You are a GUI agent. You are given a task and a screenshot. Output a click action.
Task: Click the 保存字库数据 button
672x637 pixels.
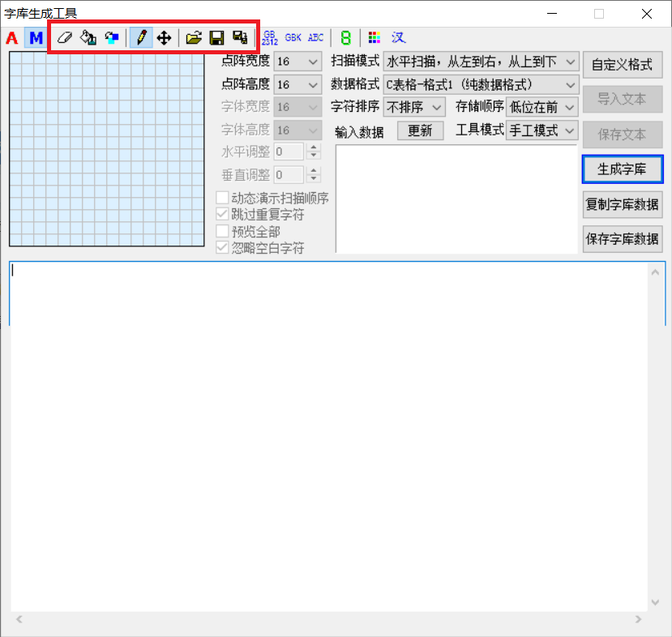[x=623, y=238]
